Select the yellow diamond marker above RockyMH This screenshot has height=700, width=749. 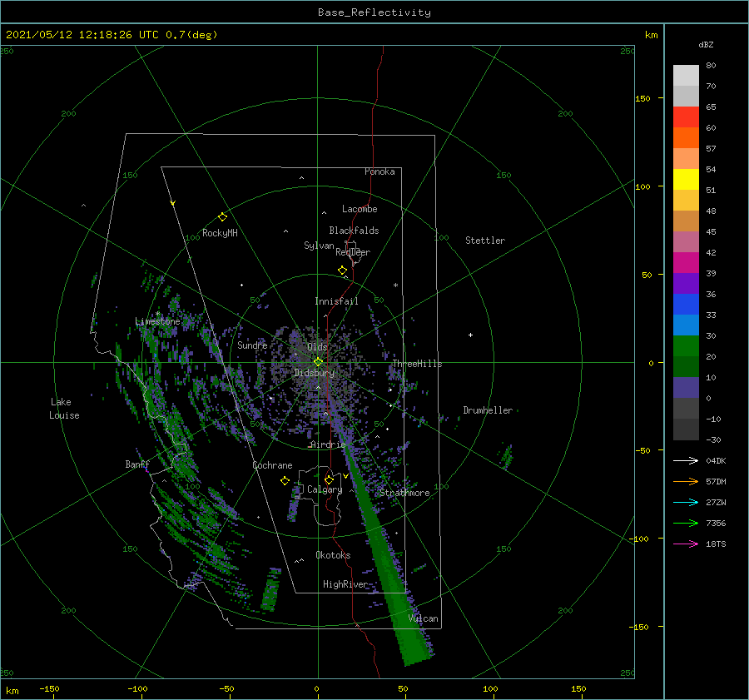tap(222, 217)
